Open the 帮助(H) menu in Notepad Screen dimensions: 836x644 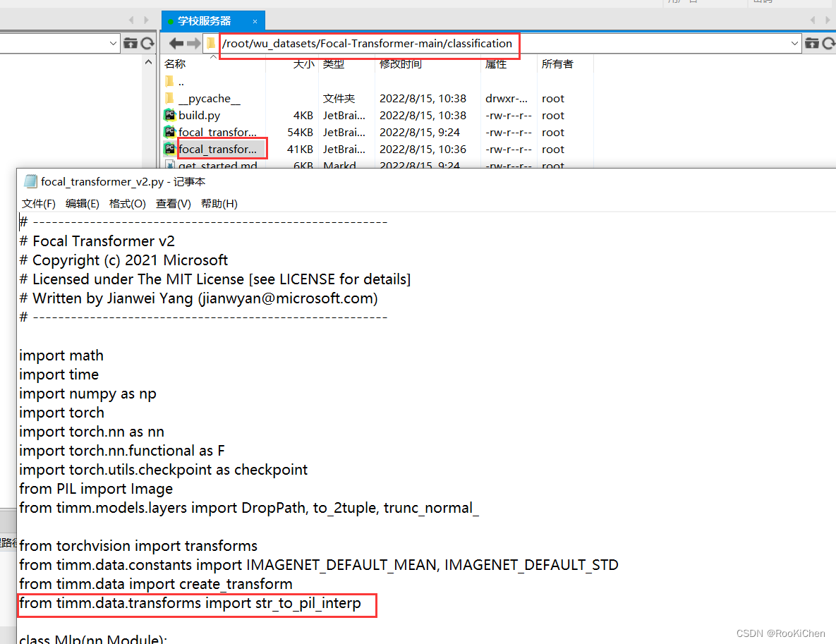click(219, 204)
